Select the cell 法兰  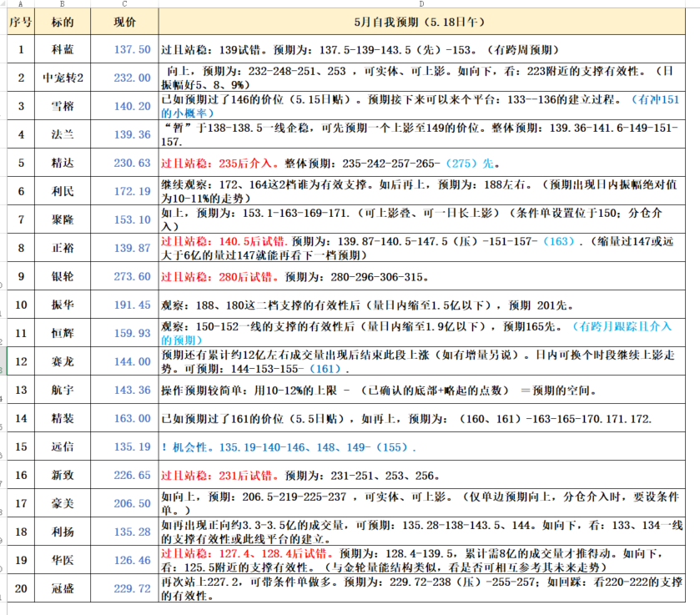click(63, 134)
